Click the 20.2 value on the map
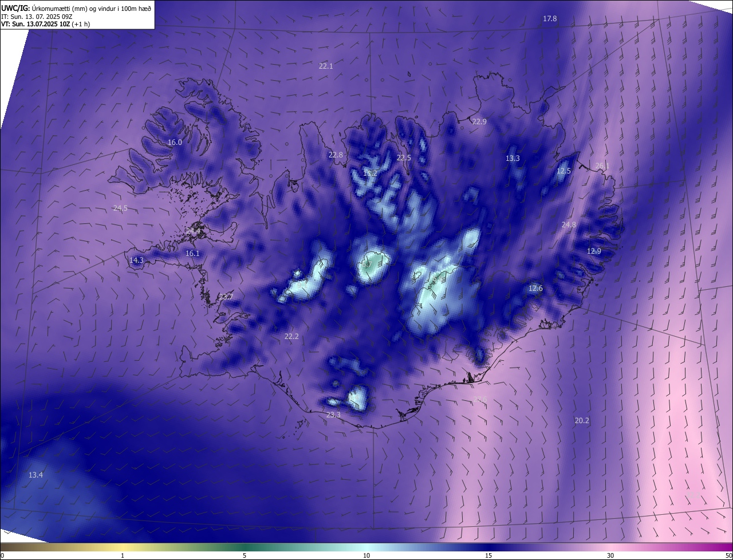 582,421
